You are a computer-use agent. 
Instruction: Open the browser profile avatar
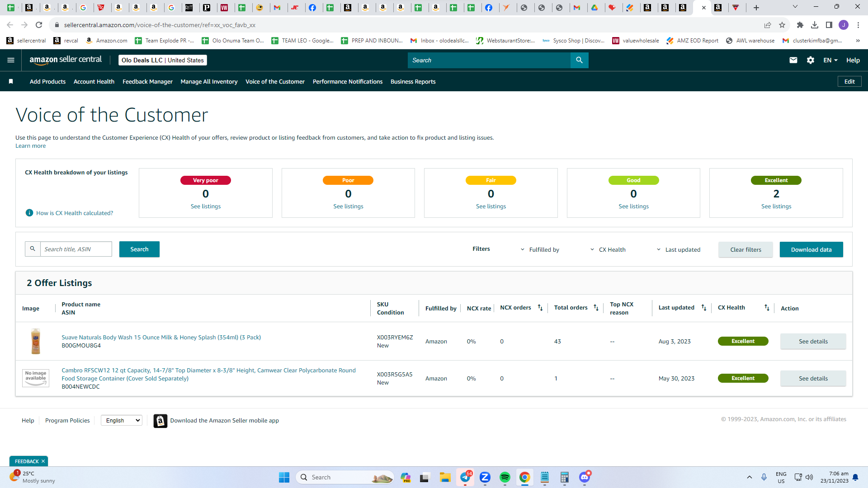coord(844,25)
